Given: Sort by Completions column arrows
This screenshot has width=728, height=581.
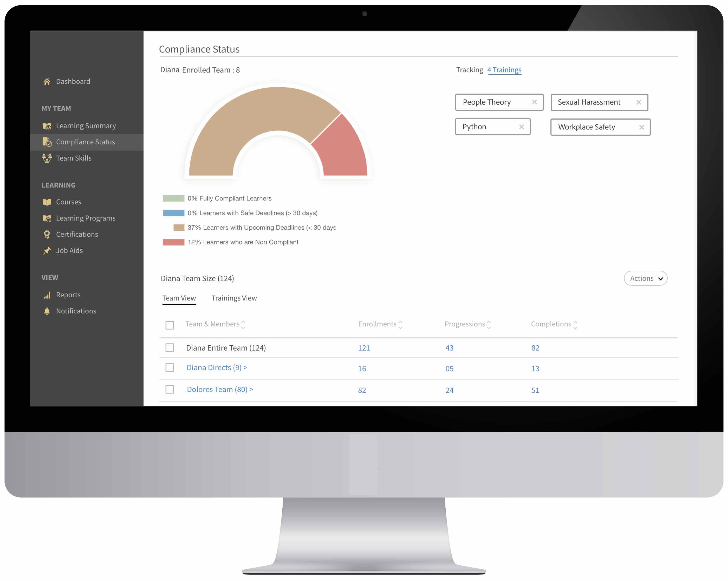Looking at the screenshot, I should click(x=575, y=325).
